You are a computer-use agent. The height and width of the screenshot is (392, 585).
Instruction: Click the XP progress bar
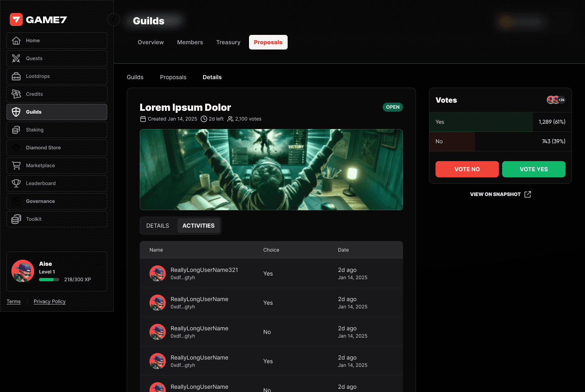[49, 280]
